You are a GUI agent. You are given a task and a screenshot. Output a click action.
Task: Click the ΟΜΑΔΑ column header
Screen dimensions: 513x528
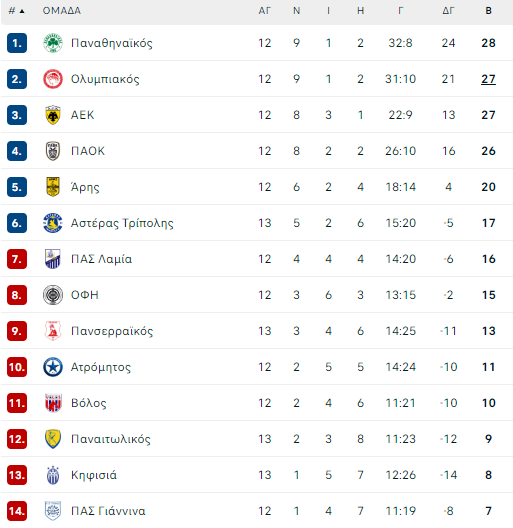click(62, 11)
